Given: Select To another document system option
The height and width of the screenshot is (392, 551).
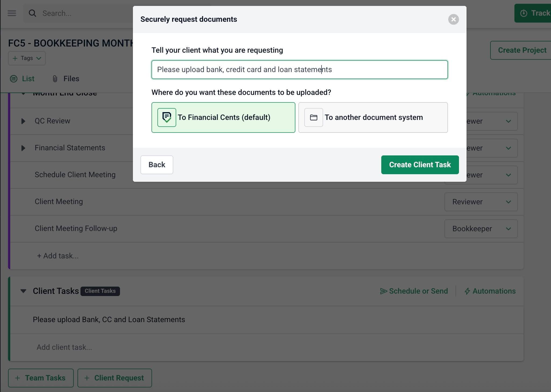Looking at the screenshot, I should pos(373,117).
